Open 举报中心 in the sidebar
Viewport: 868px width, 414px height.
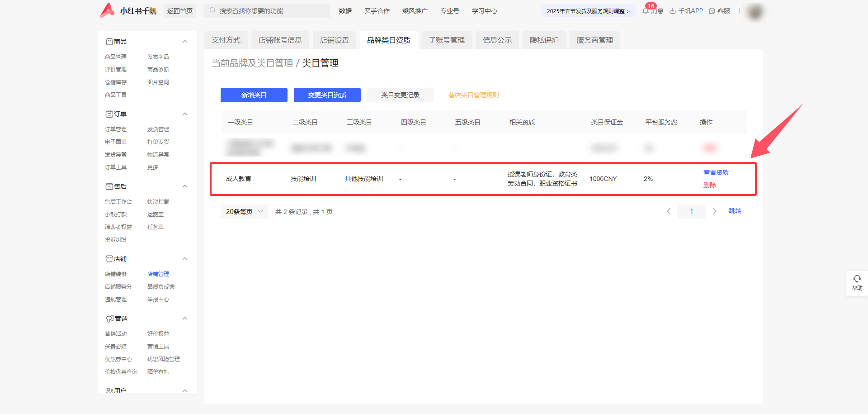158,300
